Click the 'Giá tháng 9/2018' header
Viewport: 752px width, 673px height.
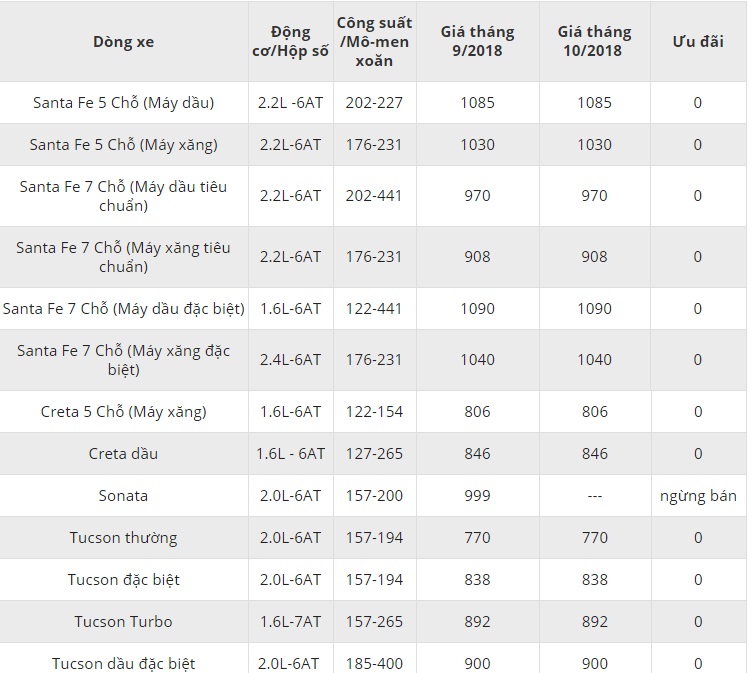click(477, 42)
